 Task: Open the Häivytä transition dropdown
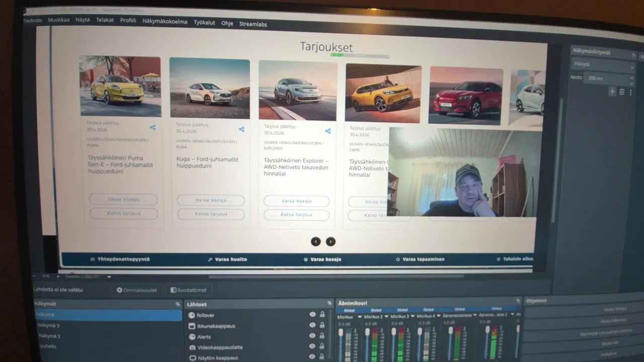pyautogui.click(x=604, y=65)
